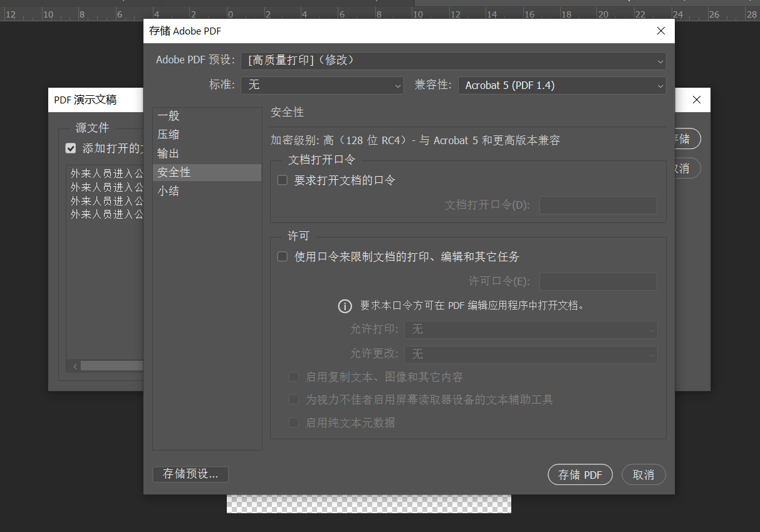The image size is (760, 532).
Task: Open the 允许打印 dropdown
Action: [x=531, y=330]
